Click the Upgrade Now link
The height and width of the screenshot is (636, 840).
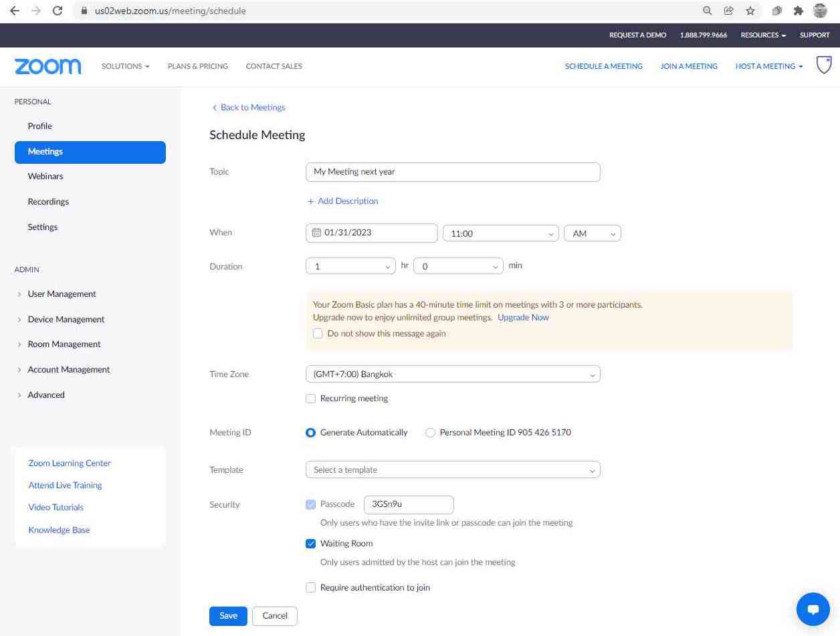pos(523,318)
